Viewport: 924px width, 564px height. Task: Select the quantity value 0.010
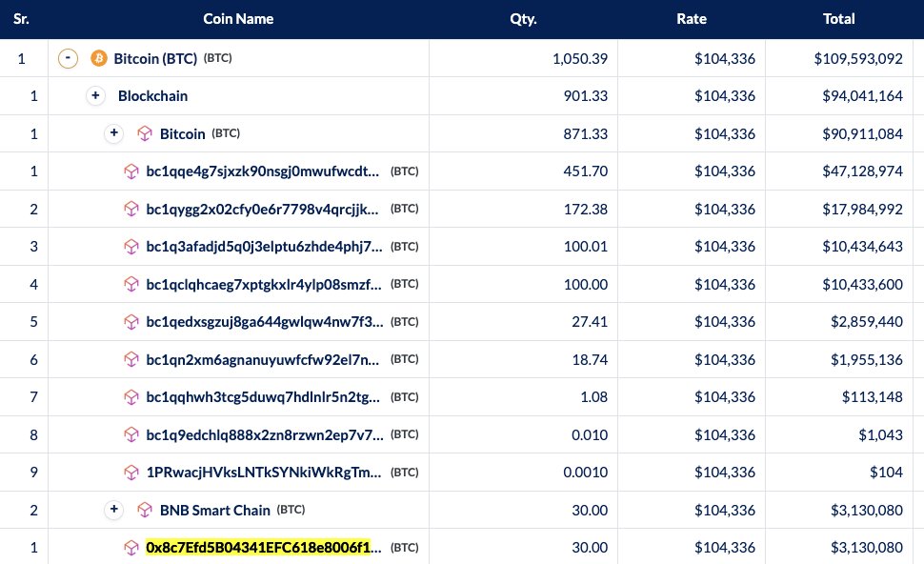(x=590, y=435)
